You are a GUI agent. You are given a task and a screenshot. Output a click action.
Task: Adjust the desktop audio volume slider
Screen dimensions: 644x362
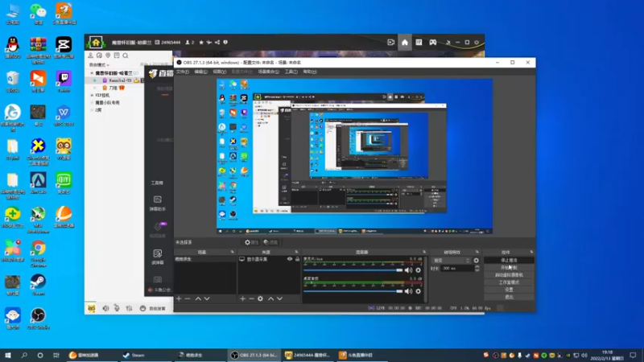tap(353, 291)
